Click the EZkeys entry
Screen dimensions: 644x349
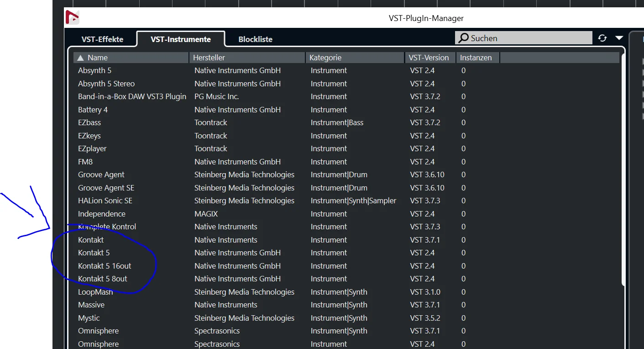point(347,136)
